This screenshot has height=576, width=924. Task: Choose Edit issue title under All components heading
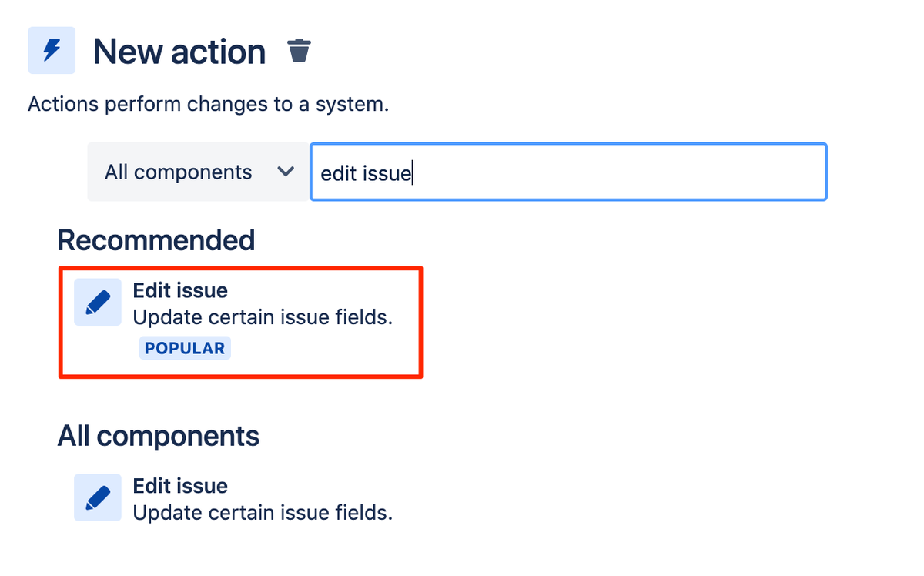(180, 487)
